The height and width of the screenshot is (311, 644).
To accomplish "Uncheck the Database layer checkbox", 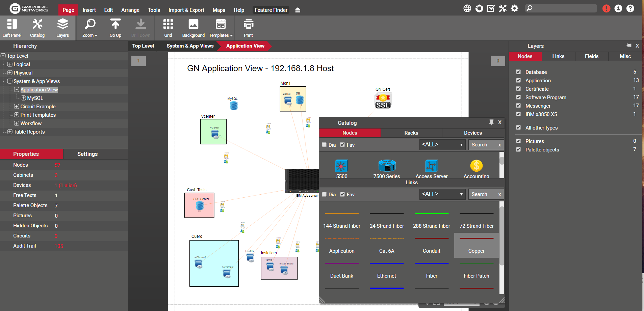I will click(x=518, y=72).
